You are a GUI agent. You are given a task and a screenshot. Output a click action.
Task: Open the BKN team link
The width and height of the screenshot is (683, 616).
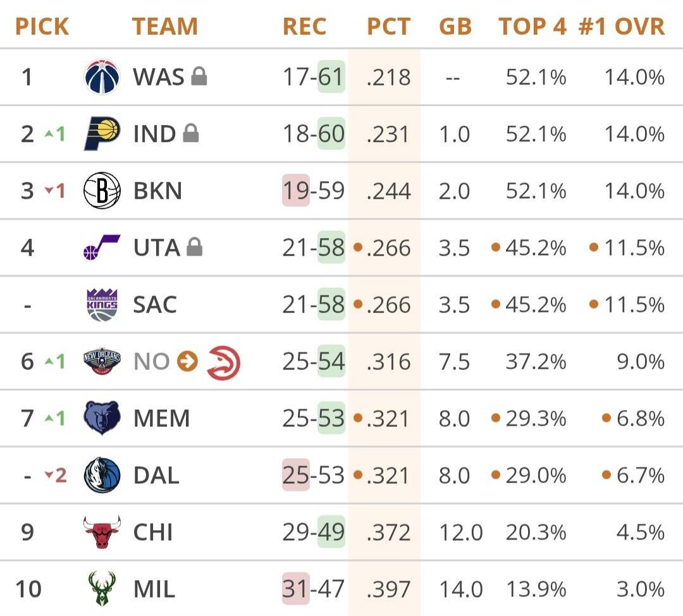pyautogui.click(x=157, y=191)
